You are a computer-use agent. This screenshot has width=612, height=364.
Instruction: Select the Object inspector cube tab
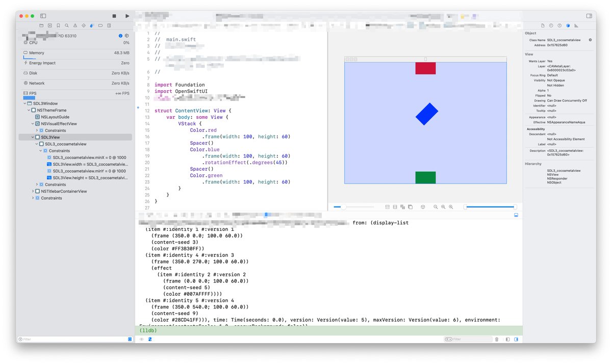click(568, 25)
